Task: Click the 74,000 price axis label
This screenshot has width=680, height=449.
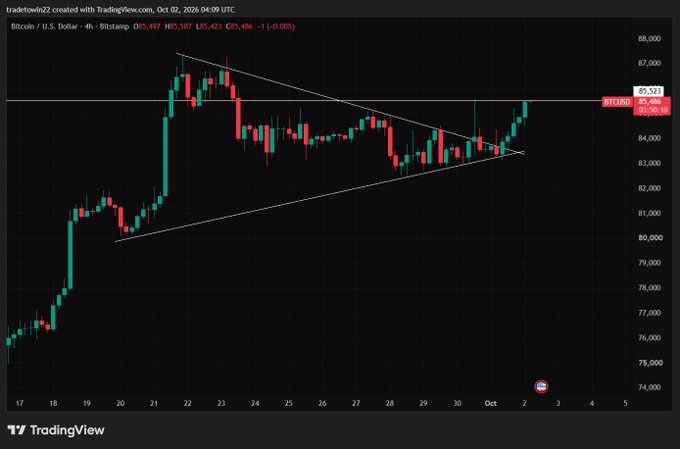Action: pos(649,387)
